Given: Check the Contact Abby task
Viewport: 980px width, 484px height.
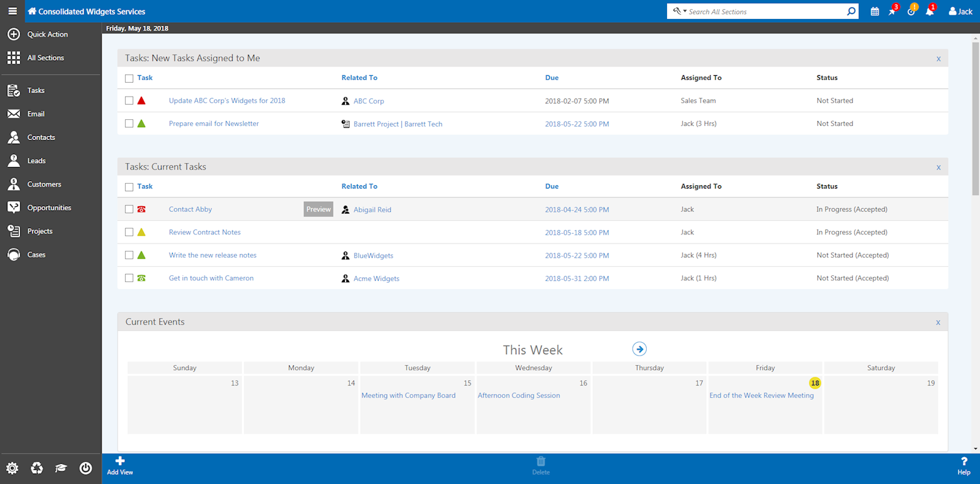Looking at the screenshot, I should tap(129, 209).
